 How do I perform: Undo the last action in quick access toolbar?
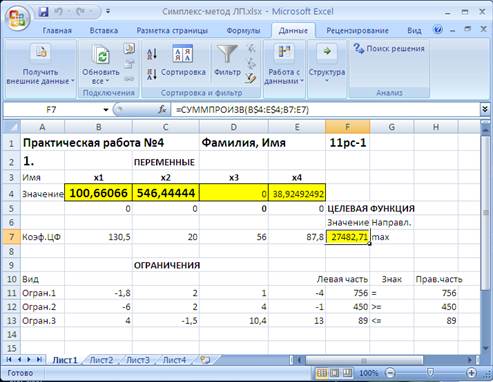coord(59,12)
